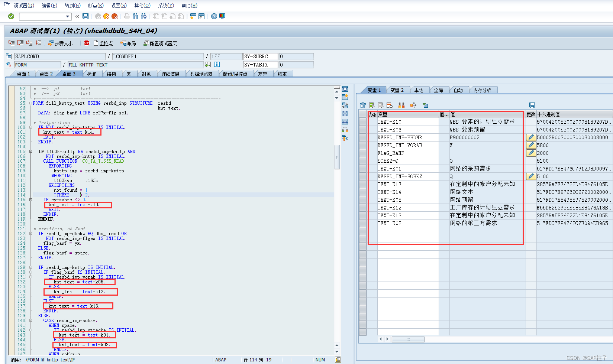613x364 pixels.
Task: Select the row marker for TEXT-K10
Action: click(x=363, y=122)
